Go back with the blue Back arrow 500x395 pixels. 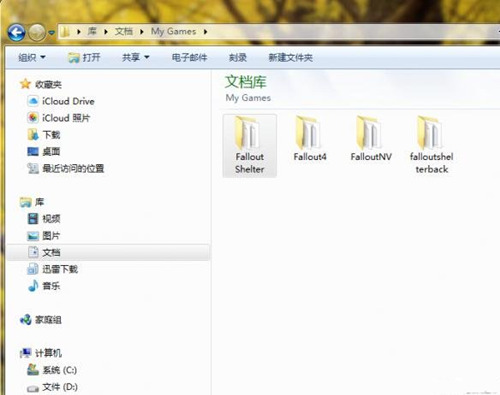tap(16, 32)
